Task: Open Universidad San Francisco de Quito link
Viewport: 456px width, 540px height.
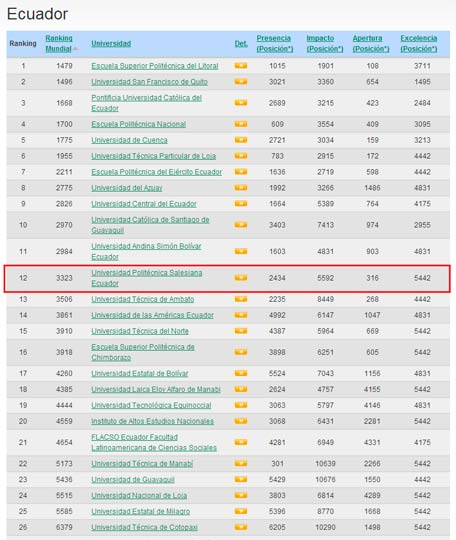Action: click(x=149, y=82)
